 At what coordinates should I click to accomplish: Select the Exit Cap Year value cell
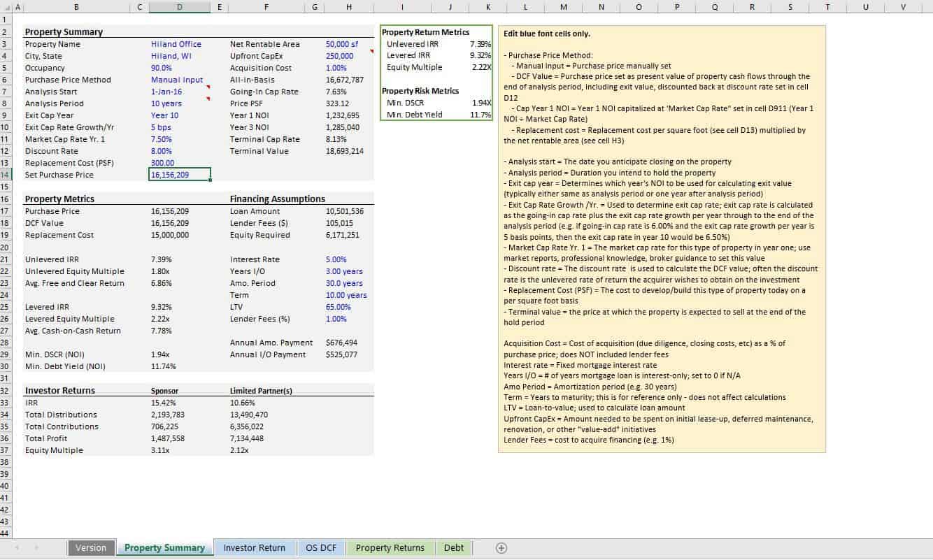[x=165, y=115]
